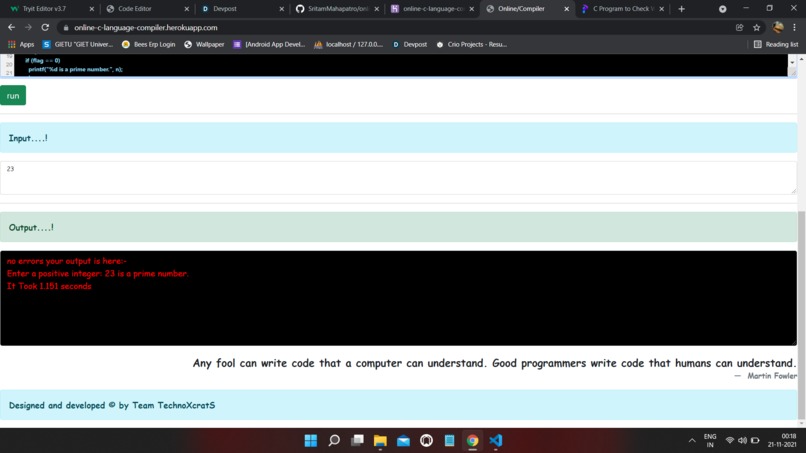Share this page icon in address bar
This screenshot has height=453, width=806.
click(740, 28)
